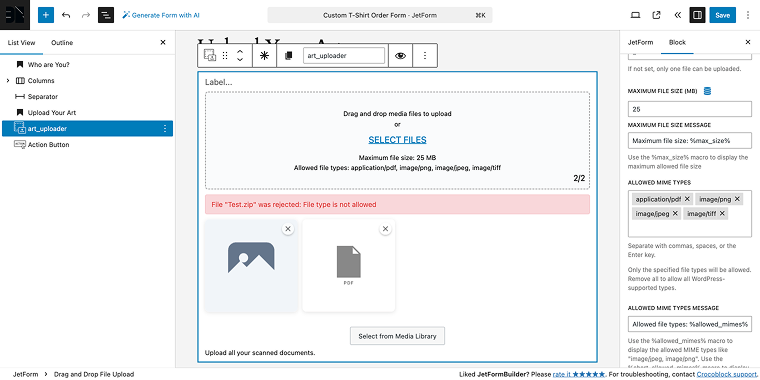
Task: Open Crocoblock support link
Action: click(726, 374)
